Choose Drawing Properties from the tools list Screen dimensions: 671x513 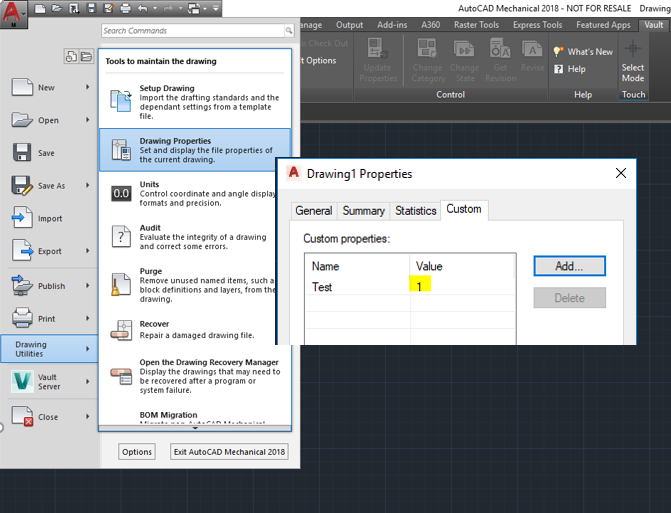coord(195,150)
